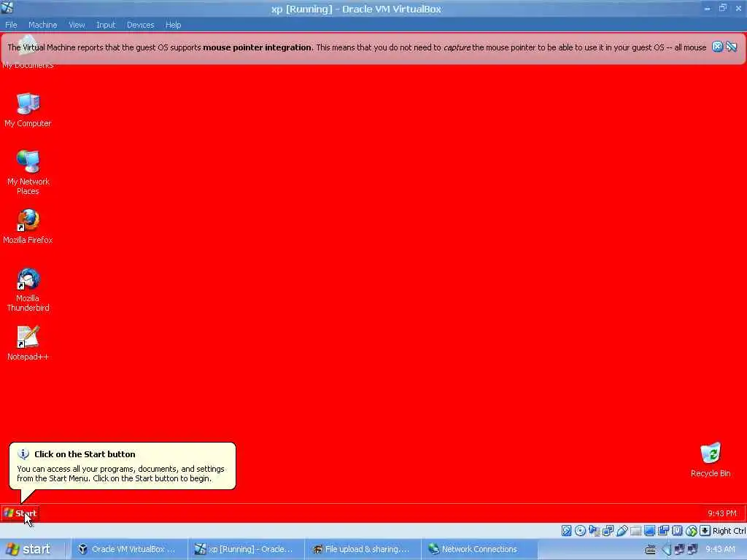Click the host tray keyboard icon

[x=650, y=550]
